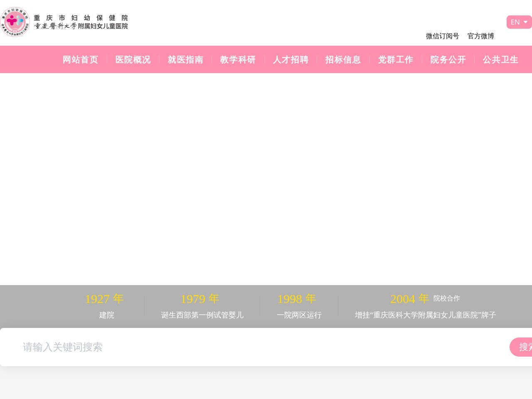Open the 官方微博 link
The width and height of the screenshot is (532, 399).
pyautogui.click(x=480, y=36)
